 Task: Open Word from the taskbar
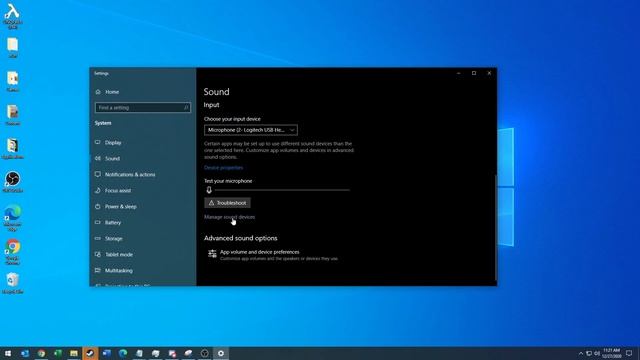pyautogui.click(x=107, y=353)
